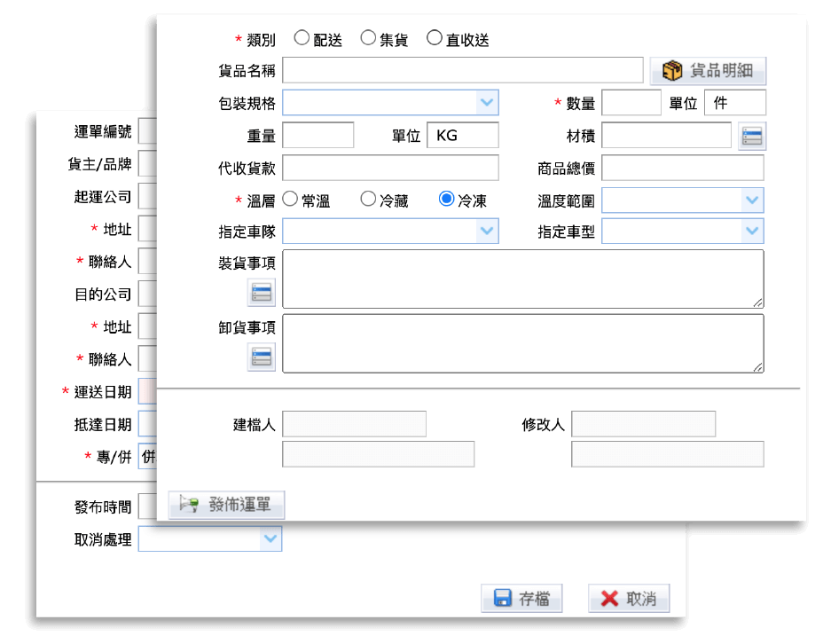Choose the 集貨 radio option
The height and width of the screenshot is (644, 823).
(368, 38)
